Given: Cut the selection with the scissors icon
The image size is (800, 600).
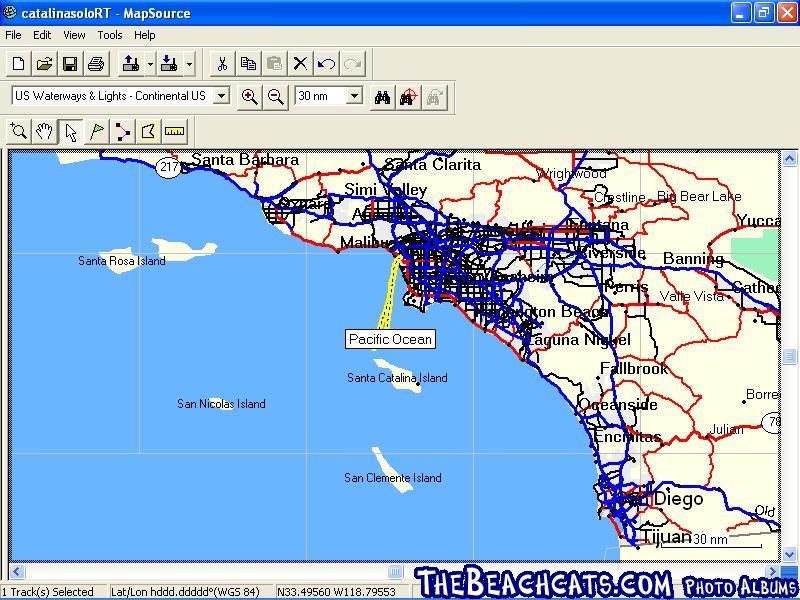Looking at the screenshot, I should pyautogui.click(x=222, y=64).
